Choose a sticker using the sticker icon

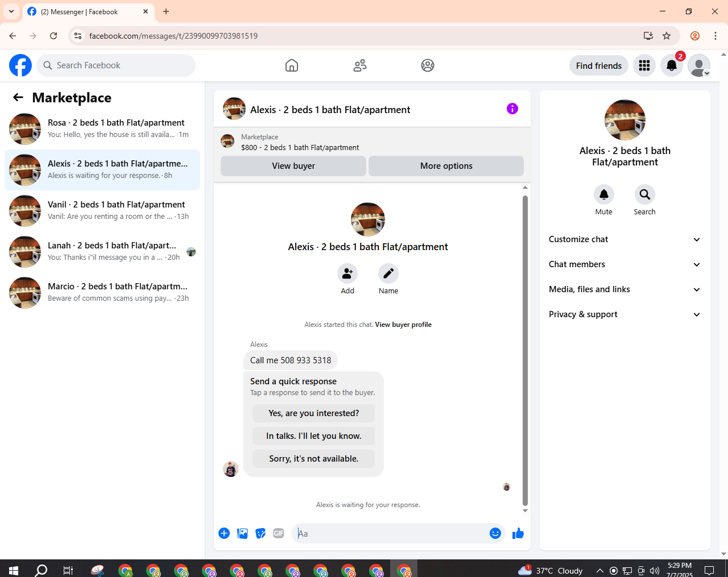coord(260,533)
